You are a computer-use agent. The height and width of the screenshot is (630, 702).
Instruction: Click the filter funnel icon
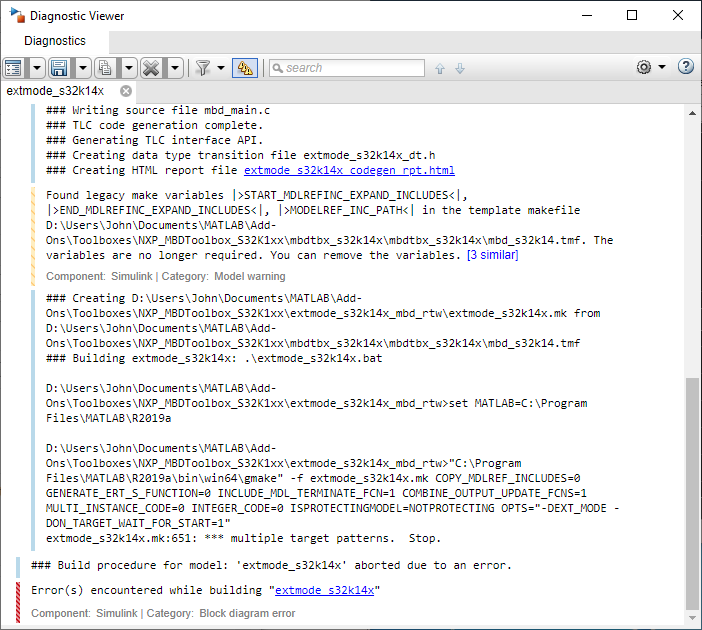tap(203, 68)
